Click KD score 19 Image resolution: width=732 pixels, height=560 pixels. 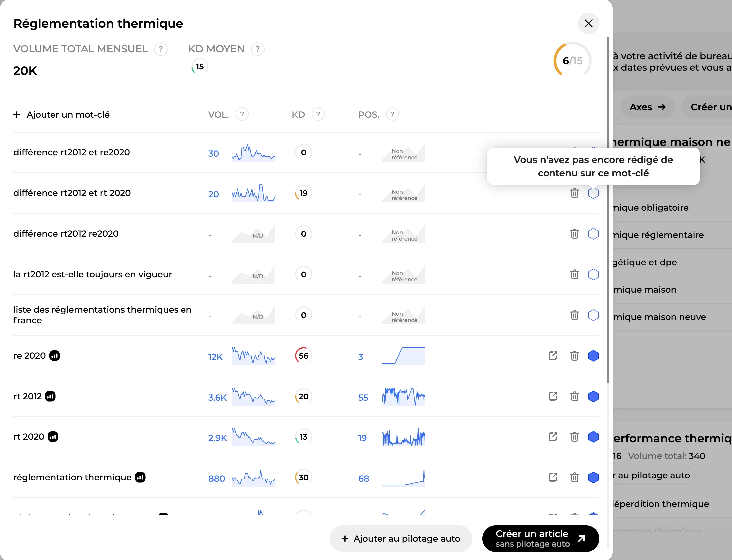click(x=303, y=193)
